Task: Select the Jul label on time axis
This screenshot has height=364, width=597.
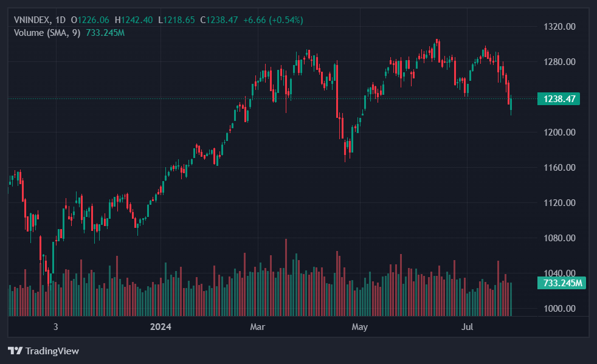Action: coord(468,328)
